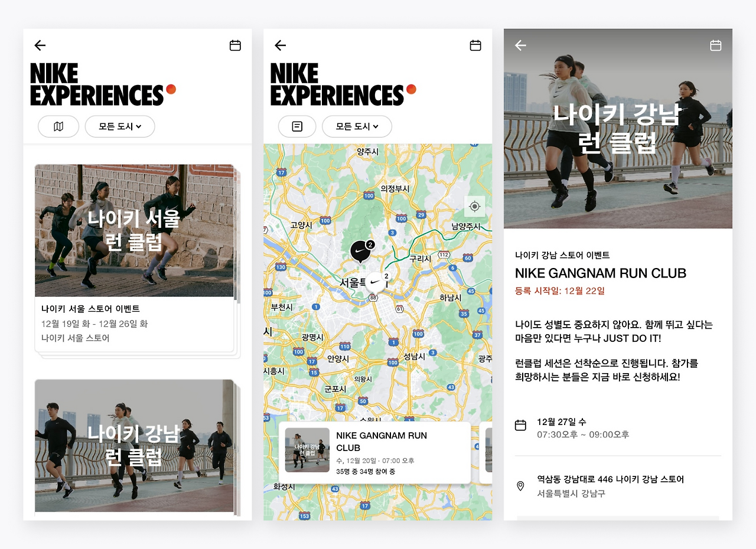This screenshot has width=756, height=549.
Task: Click the 의정부시 label on the map
Action: pyautogui.click(x=395, y=189)
